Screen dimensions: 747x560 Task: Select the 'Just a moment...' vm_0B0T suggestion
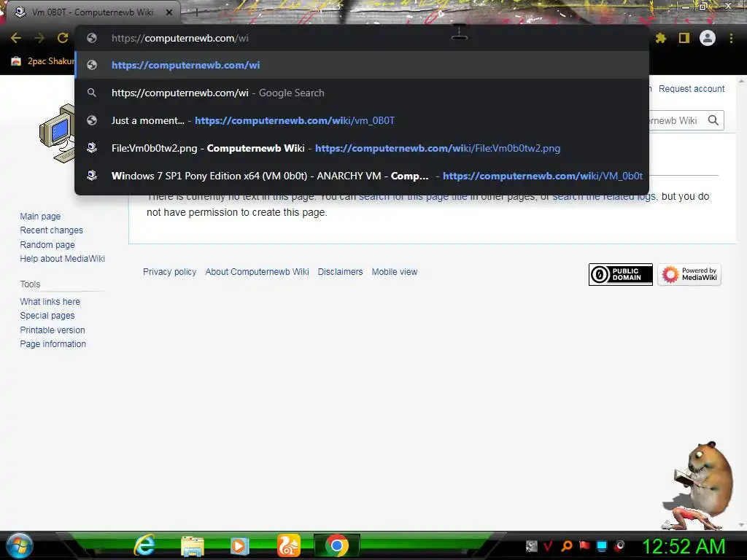[x=362, y=120]
